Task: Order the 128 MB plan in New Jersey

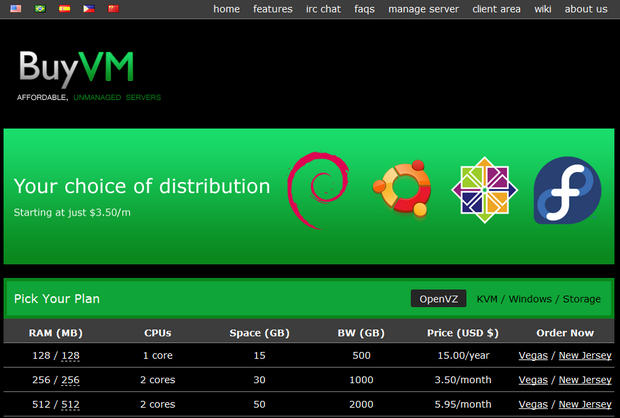Action: [585, 356]
